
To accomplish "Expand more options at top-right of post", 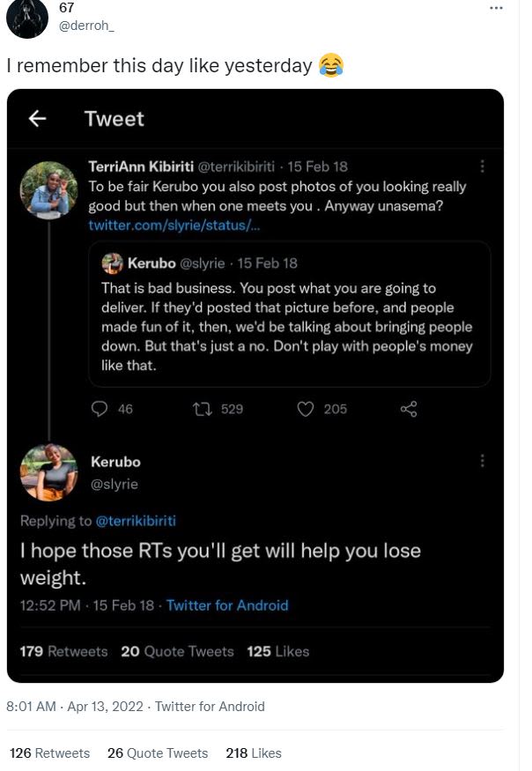I will 496,8.
